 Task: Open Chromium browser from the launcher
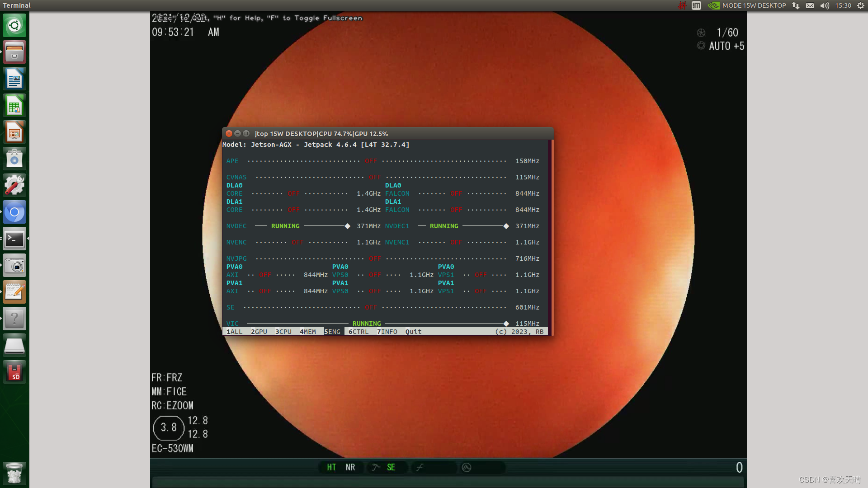pos(14,212)
